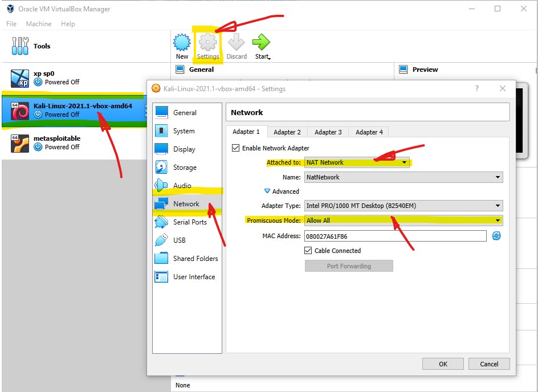Switch to Adapter 3 tab

pyautogui.click(x=328, y=132)
